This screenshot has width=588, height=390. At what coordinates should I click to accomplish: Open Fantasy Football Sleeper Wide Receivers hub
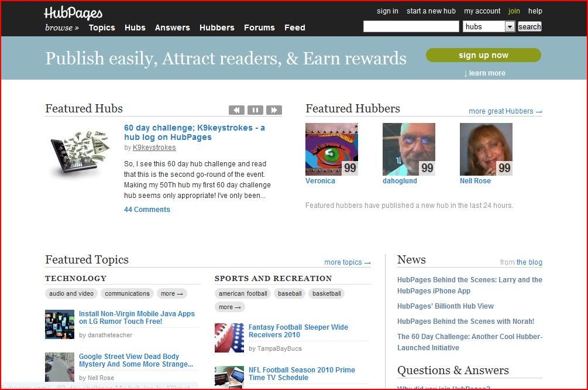[298, 331]
